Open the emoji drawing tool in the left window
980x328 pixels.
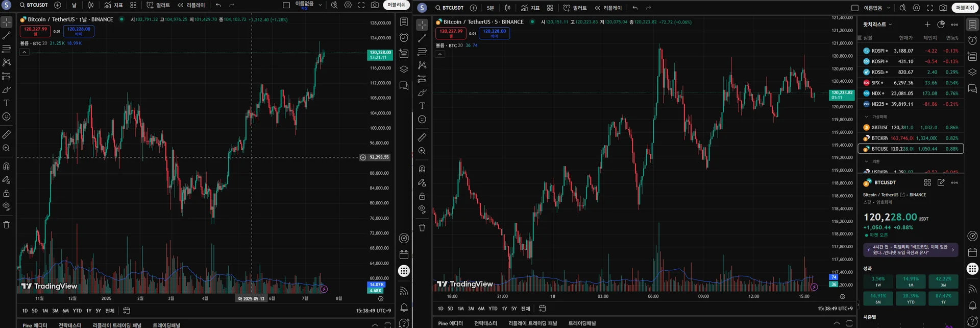coord(7,116)
